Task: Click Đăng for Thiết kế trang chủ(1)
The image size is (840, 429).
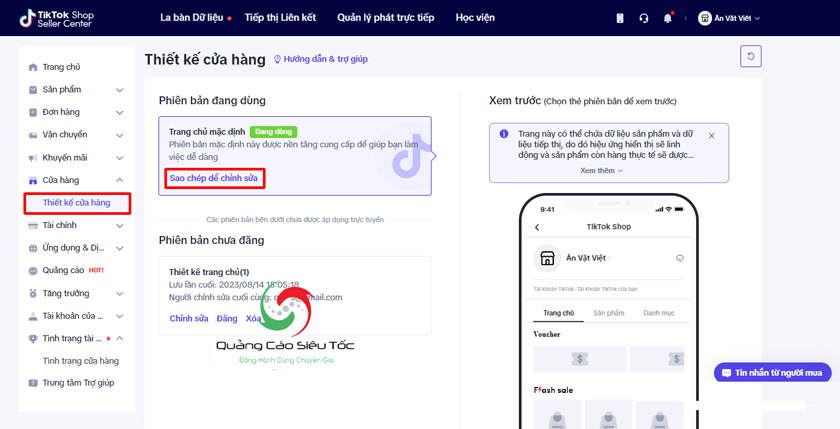Action: tap(227, 318)
